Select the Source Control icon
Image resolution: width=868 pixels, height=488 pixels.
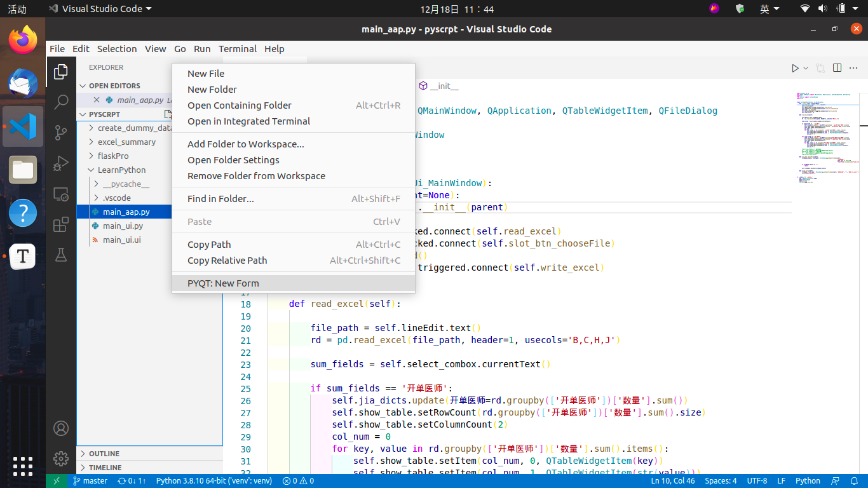(61, 133)
